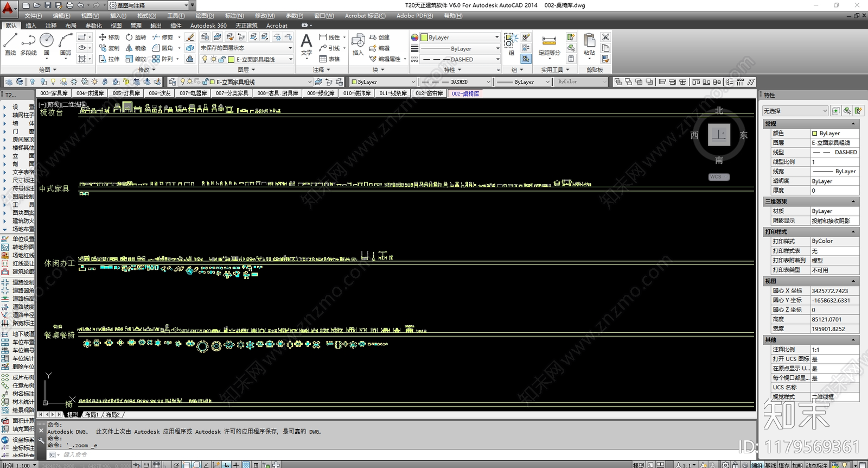
Task: Select the 圆 (Circle) tool
Action: point(47,44)
